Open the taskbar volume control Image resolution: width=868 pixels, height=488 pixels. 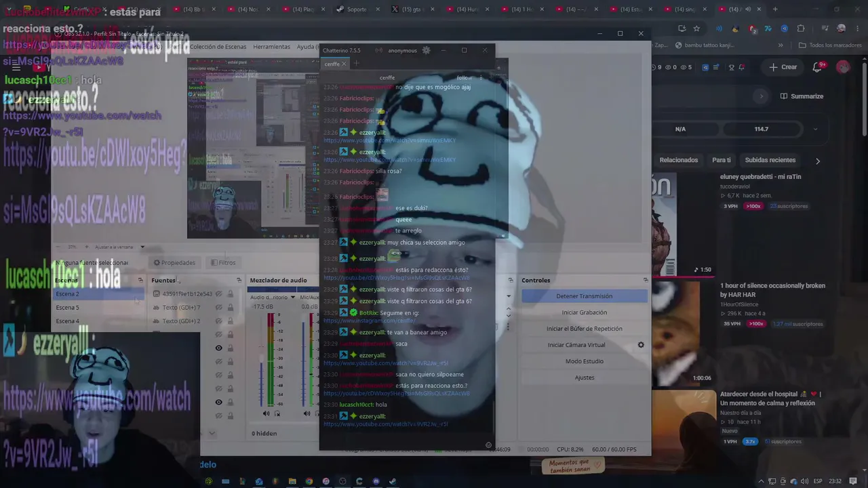click(804, 481)
